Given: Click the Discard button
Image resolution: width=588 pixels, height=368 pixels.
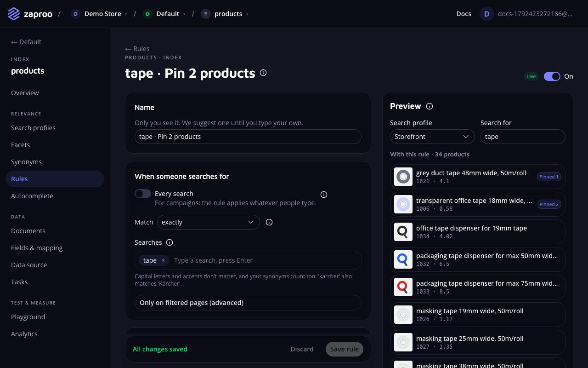Looking at the screenshot, I should [x=302, y=349].
